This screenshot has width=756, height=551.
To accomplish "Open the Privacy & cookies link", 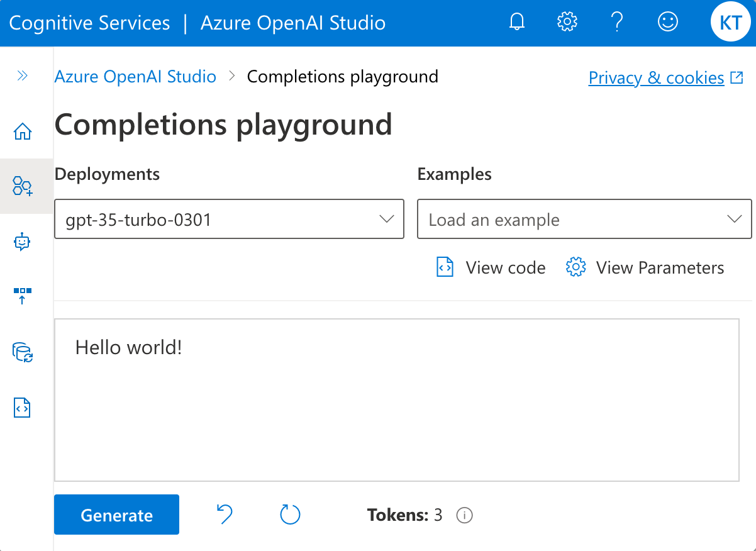I will coord(656,77).
